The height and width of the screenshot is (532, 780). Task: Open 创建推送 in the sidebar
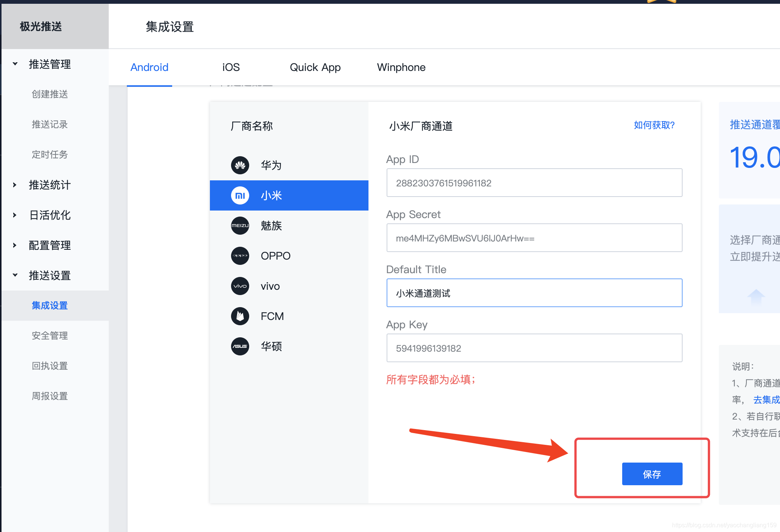(50, 94)
